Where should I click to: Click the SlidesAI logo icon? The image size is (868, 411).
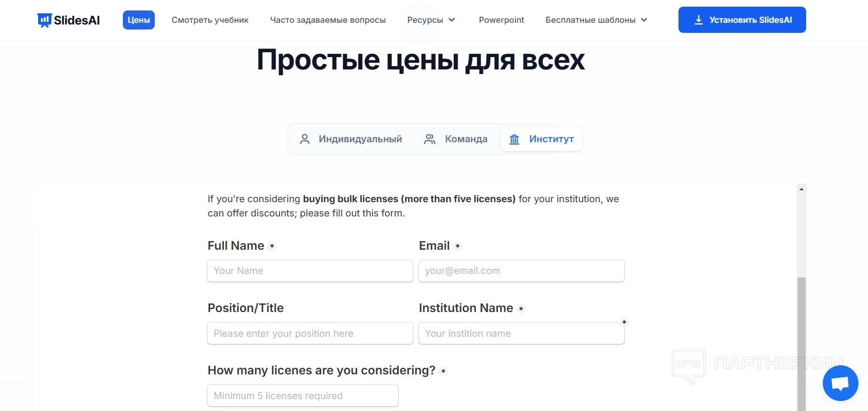(44, 20)
